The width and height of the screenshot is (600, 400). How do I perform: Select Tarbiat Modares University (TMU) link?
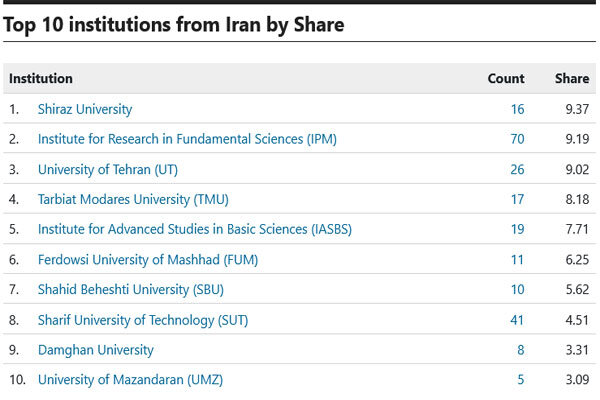tap(134, 199)
